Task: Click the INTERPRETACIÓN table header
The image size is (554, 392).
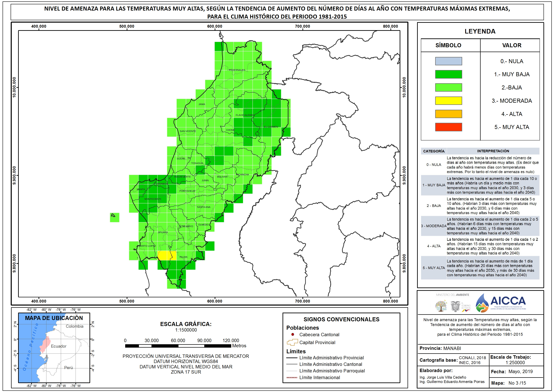Action: tap(493, 151)
